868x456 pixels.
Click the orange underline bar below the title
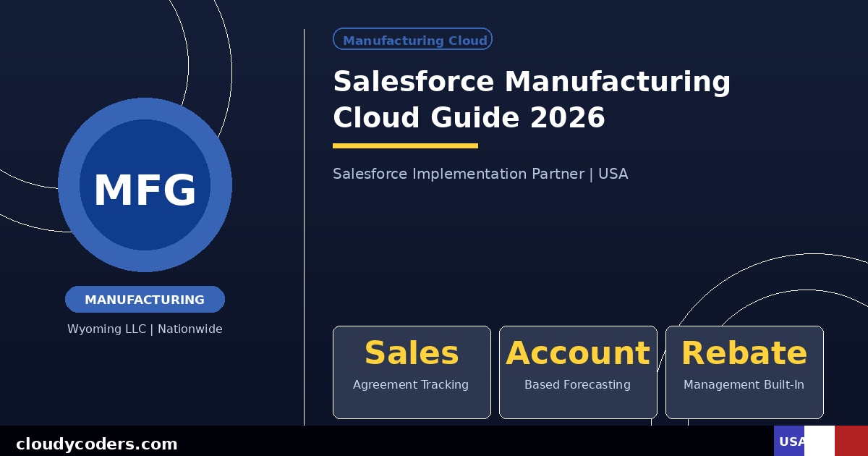tap(405, 146)
